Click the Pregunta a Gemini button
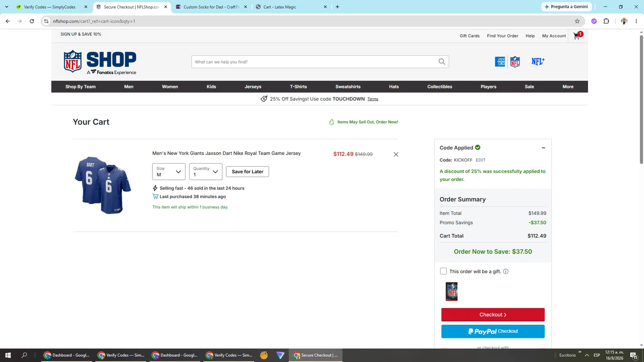 tap(567, 7)
